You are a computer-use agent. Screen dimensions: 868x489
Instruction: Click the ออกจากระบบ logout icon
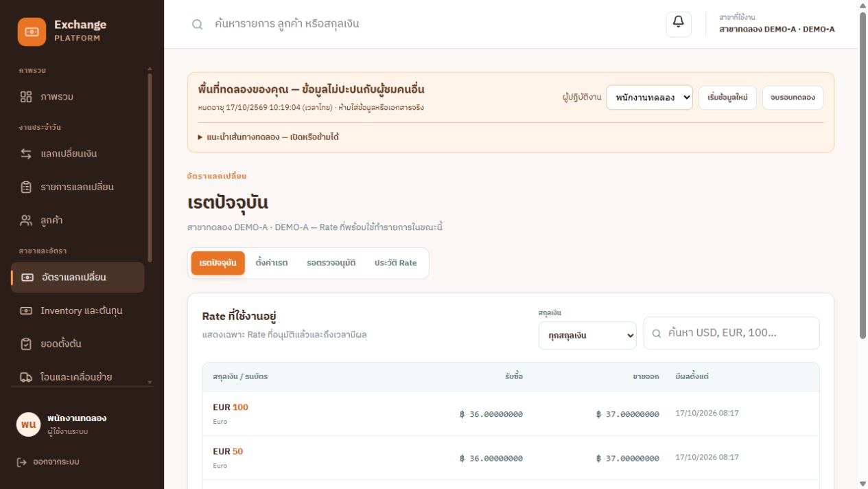21,462
